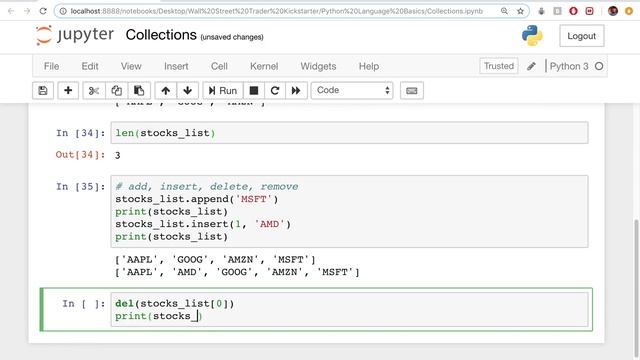Click the (unsaved changes) status text

(232, 37)
